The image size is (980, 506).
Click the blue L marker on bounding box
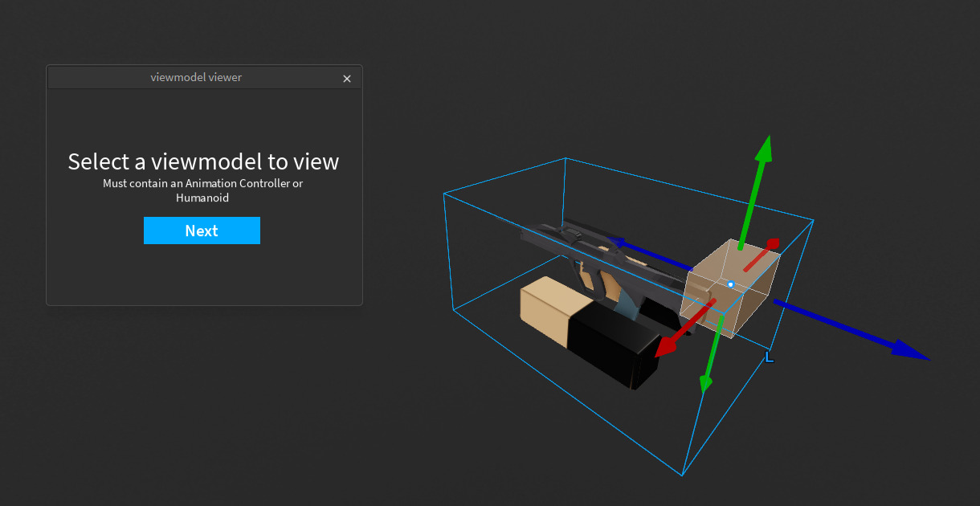point(769,357)
